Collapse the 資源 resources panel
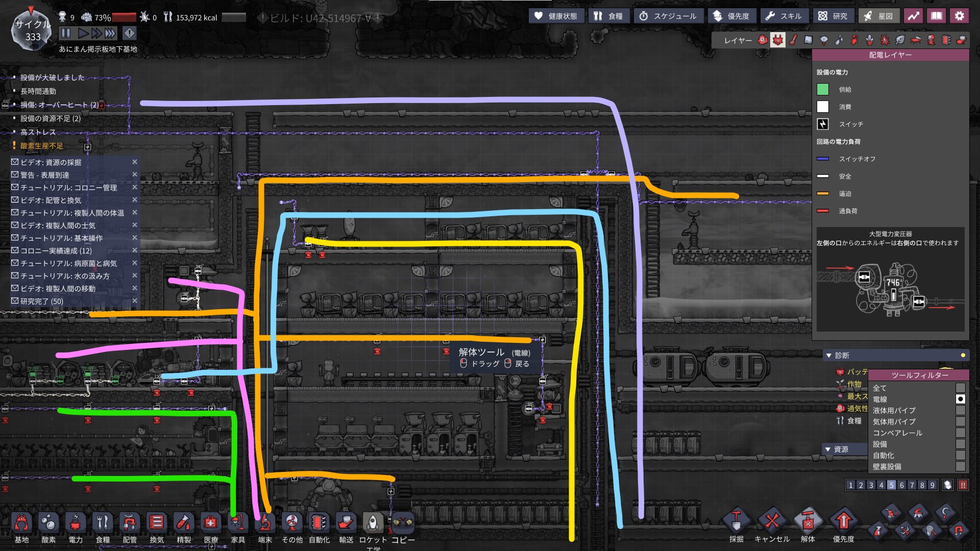The width and height of the screenshot is (980, 551). [828, 449]
